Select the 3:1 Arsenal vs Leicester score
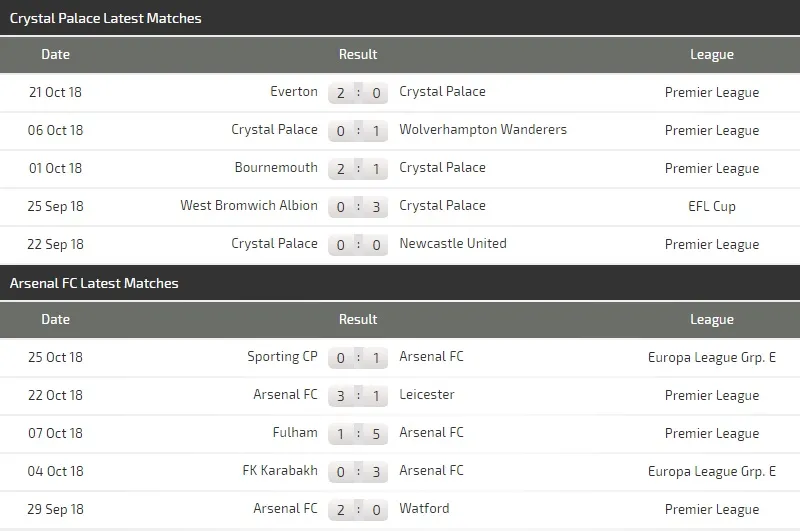The height and width of the screenshot is (531, 800). click(358, 396)
